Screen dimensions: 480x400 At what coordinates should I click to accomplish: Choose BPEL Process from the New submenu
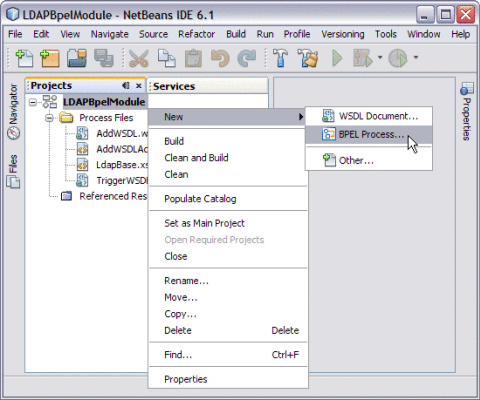pos(369,134)
